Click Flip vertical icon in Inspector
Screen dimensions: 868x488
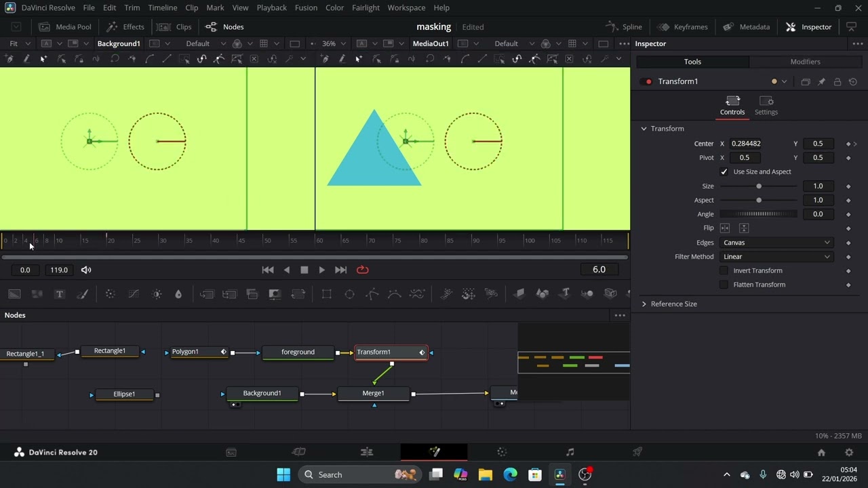click(744, 228)
